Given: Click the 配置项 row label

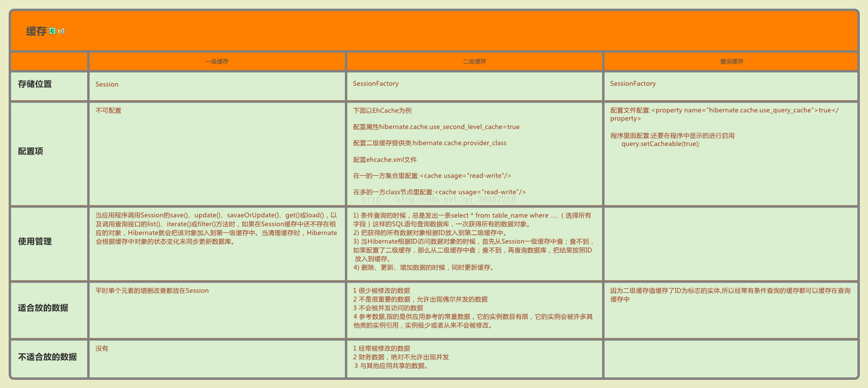Looking at the screenshot, I should pos(30,151).
